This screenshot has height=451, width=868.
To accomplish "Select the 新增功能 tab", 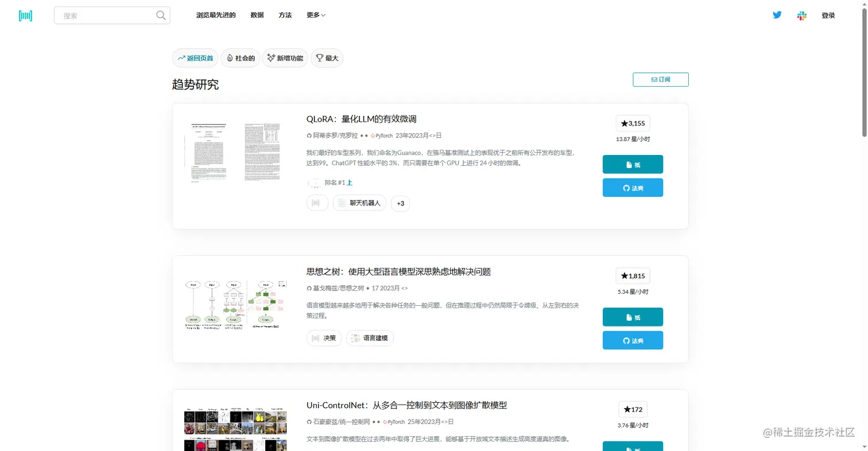I will 285,58.
